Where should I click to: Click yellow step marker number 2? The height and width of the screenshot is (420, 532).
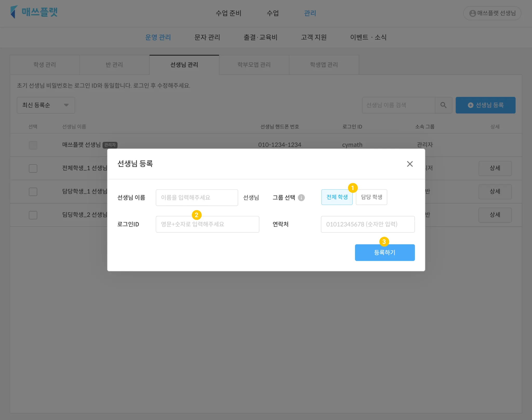[196, 215]
